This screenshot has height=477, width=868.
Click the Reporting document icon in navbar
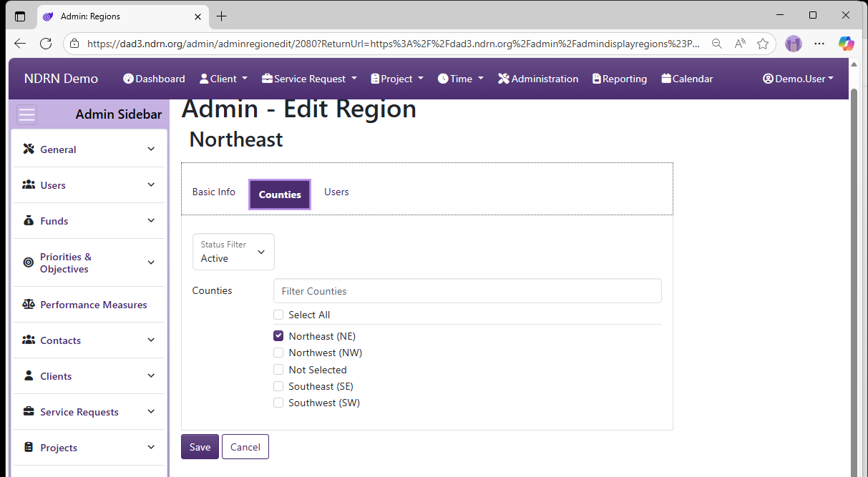(x=597, y=79)
